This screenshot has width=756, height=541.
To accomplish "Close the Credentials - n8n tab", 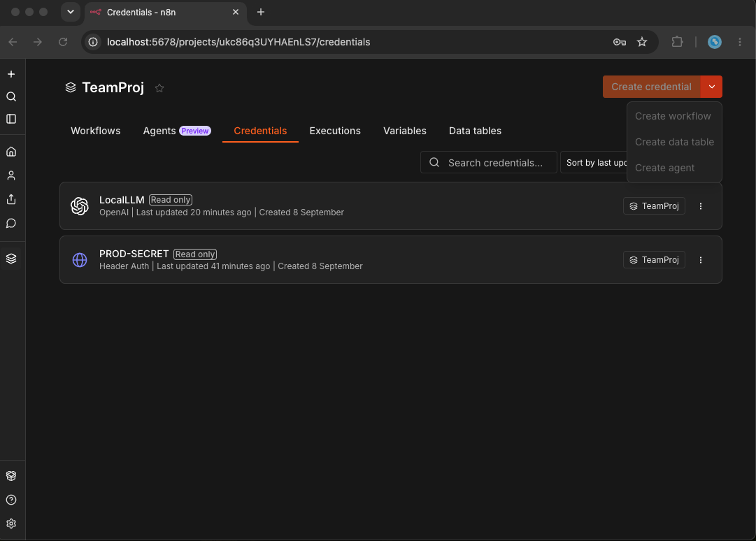I will tap(236, 12).
